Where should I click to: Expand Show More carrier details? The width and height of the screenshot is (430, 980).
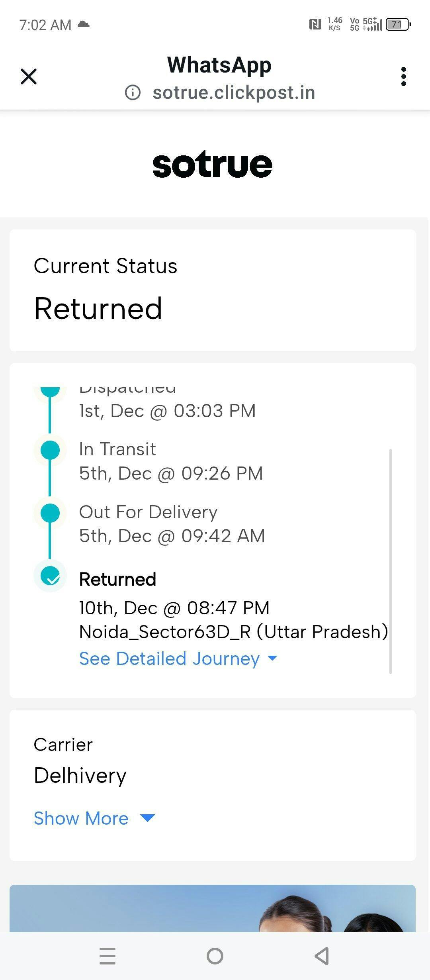coord(81,818)
